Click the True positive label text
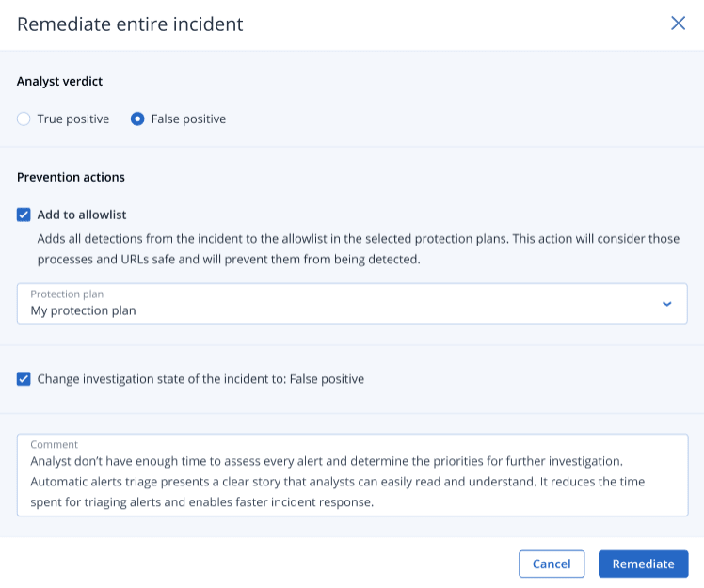 click(x=73, y=119)
